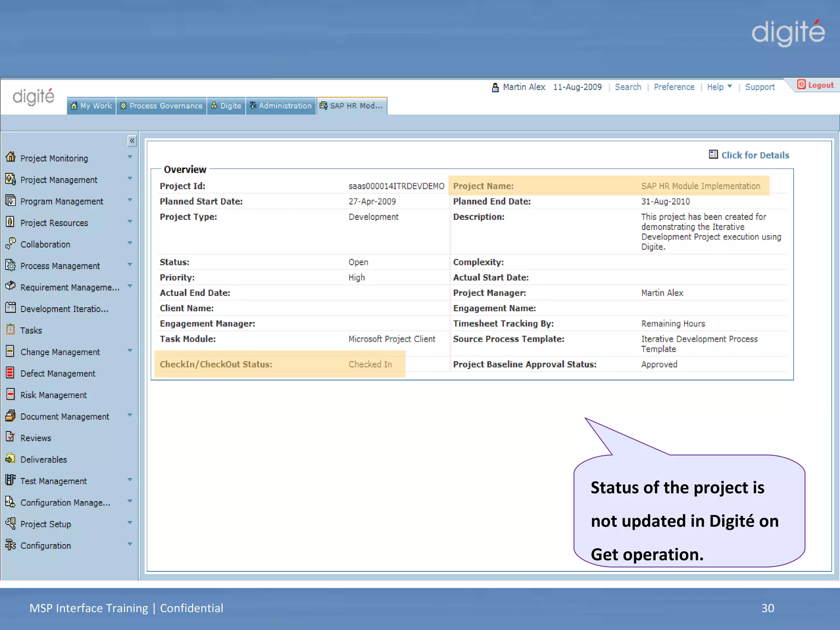Click the Configuration sidebar icon
840x630 pixels.
[x=11, y=544]
